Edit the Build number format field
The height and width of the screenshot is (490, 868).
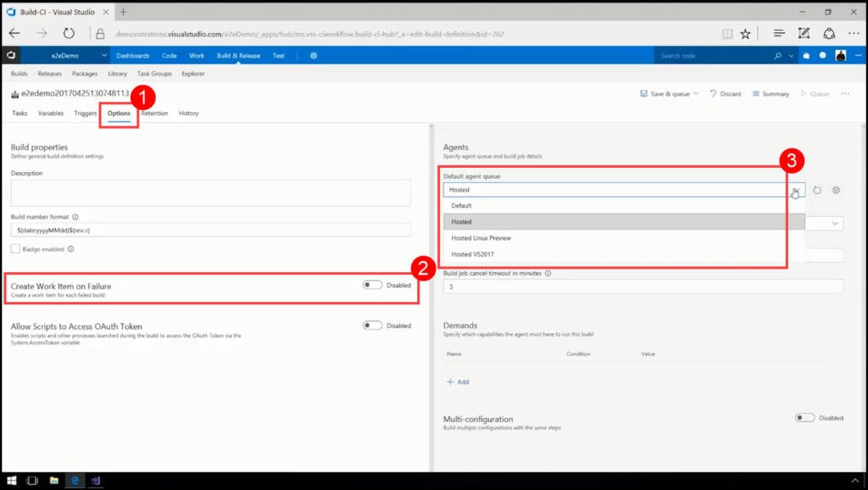tap(211, 230)
